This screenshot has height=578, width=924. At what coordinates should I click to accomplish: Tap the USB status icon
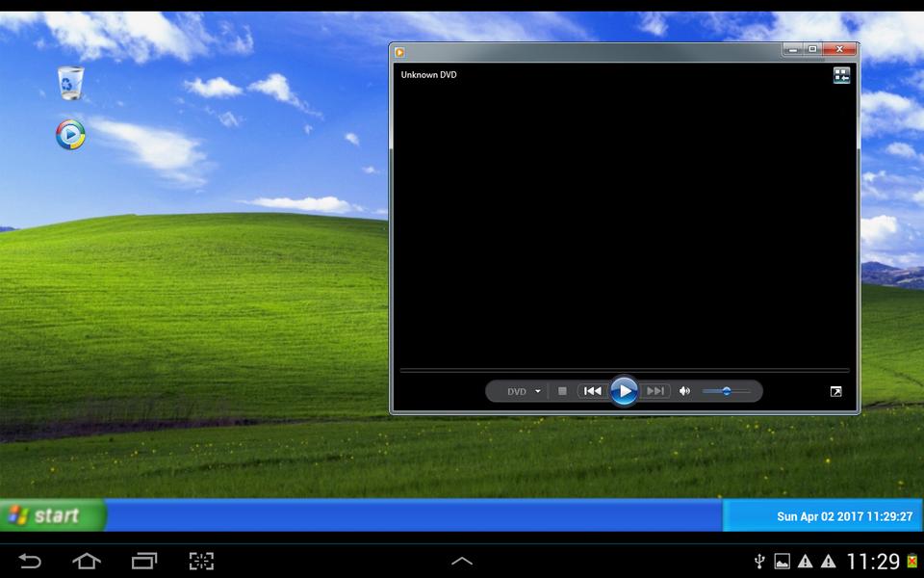759,561
